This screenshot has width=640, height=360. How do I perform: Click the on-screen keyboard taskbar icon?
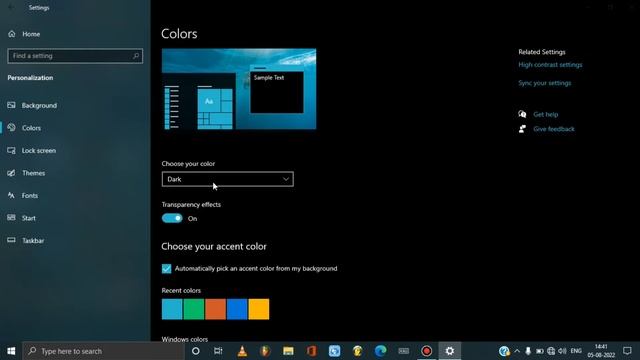pos(404,351)
